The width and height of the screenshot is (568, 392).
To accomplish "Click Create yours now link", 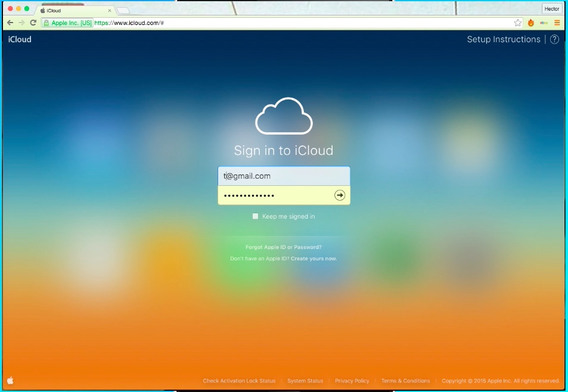I will pyautogui.click(x=314, y=259).
